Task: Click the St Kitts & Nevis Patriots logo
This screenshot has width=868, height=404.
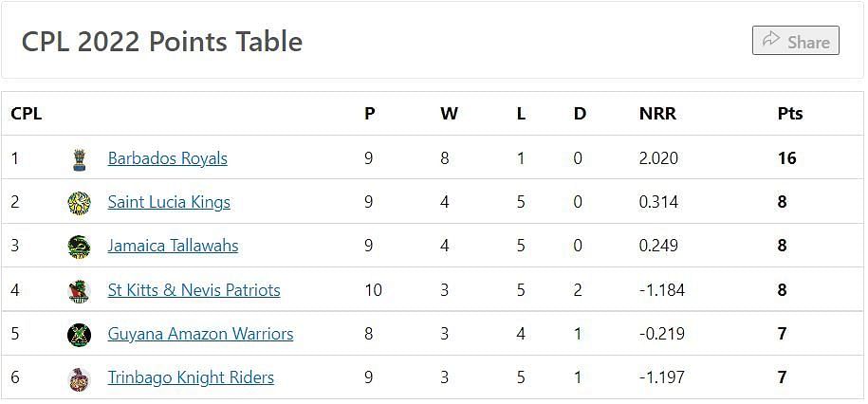Action: [x=79, y=290]
